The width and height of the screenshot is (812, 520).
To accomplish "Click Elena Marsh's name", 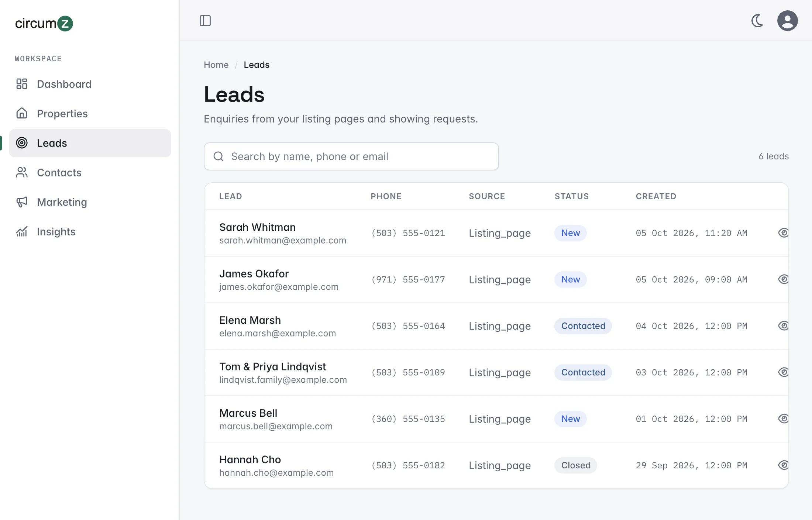I will tap(250, 320).
